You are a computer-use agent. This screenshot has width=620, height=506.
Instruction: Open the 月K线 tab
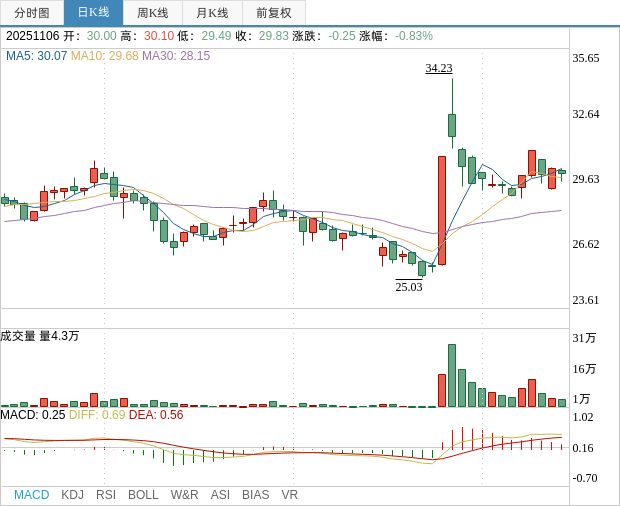click(x=212, y=13)
